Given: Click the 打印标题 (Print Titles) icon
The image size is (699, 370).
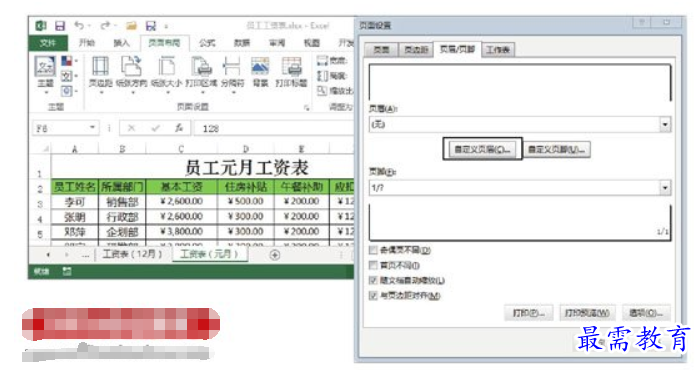Looking at the screenshot, I should [291, 66].
